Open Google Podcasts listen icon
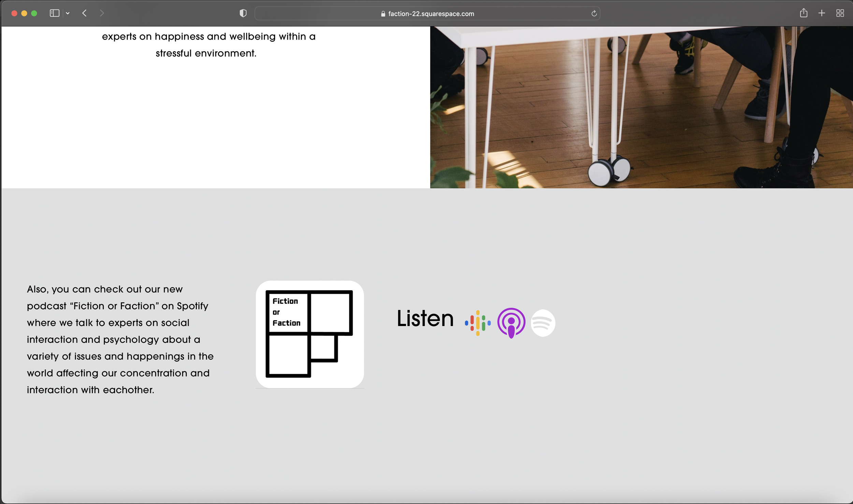The height and width of the screenshot is (504, 853). click(478, 323)
